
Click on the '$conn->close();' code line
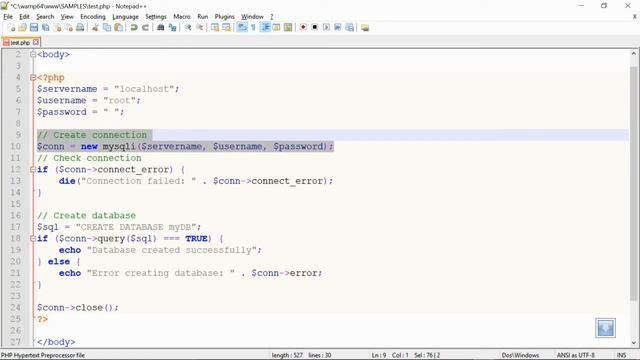(78, 307)
